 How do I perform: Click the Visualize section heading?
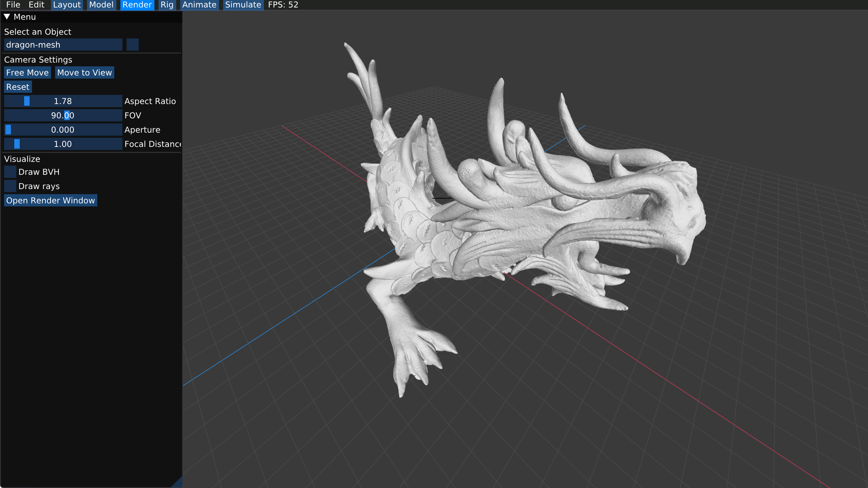22,159
